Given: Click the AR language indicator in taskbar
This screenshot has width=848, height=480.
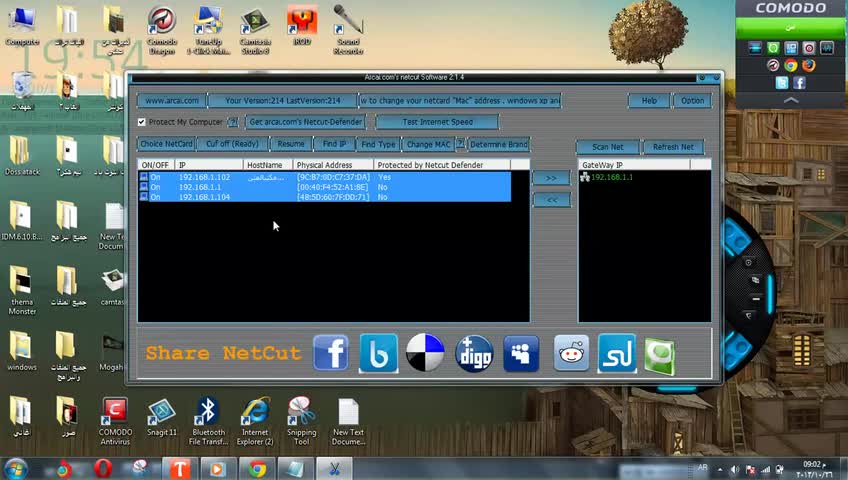Looking at the screenshot, I should click(703, 467).
